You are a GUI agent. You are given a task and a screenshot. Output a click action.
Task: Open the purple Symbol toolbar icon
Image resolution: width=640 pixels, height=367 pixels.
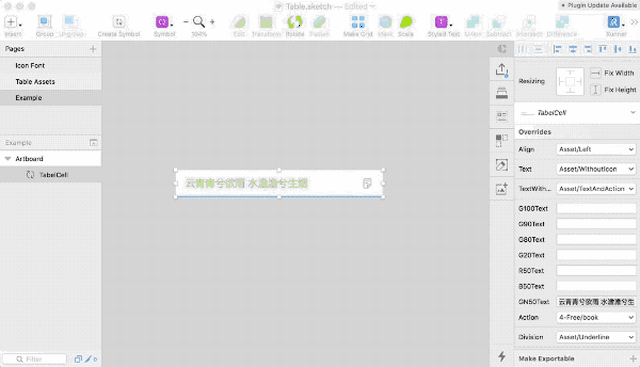tap(162, 22)
